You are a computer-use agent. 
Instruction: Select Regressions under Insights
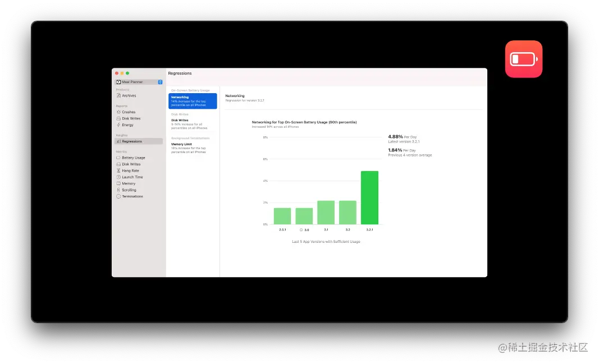point(139,141)
